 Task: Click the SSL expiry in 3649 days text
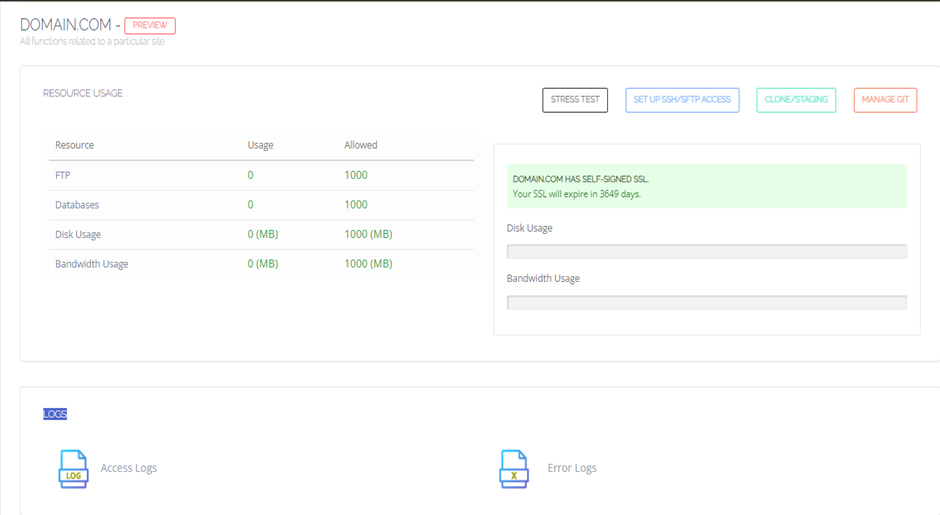coord(577,194)
